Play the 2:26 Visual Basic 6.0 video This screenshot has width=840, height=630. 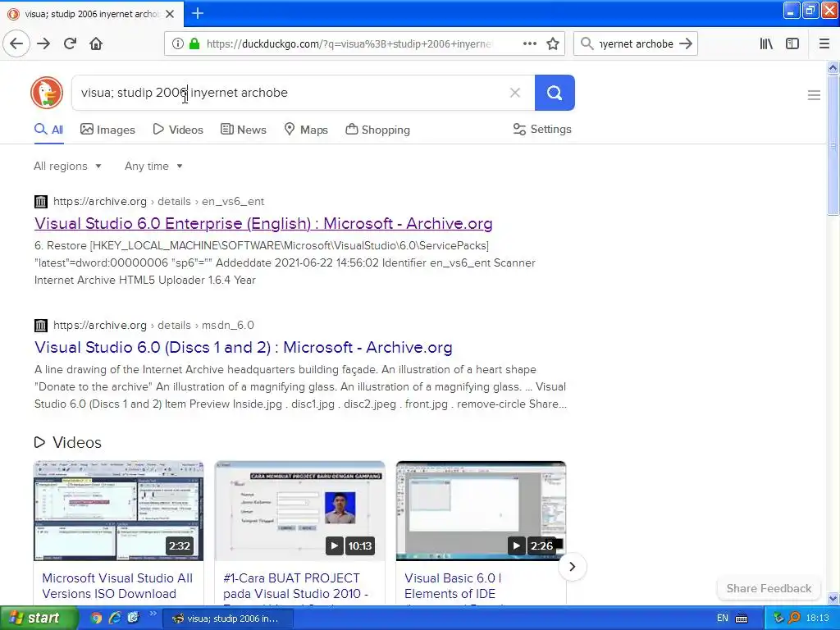click(481, 511)
